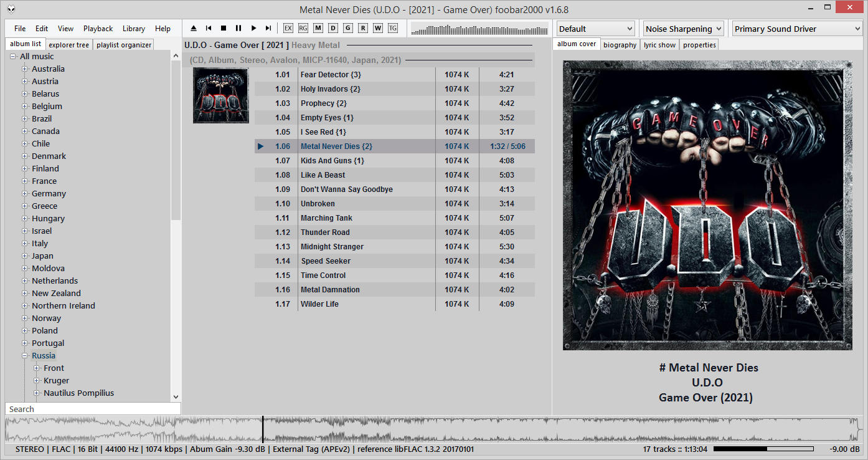Collapse the All music tree node
This screenshot has width=868, height=460.
(x=13, y=57)
